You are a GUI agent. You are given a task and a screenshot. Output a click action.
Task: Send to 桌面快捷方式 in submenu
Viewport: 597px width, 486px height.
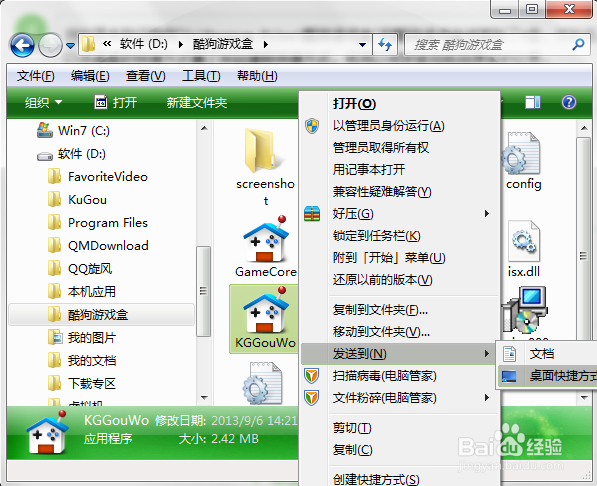coord(547,376)
